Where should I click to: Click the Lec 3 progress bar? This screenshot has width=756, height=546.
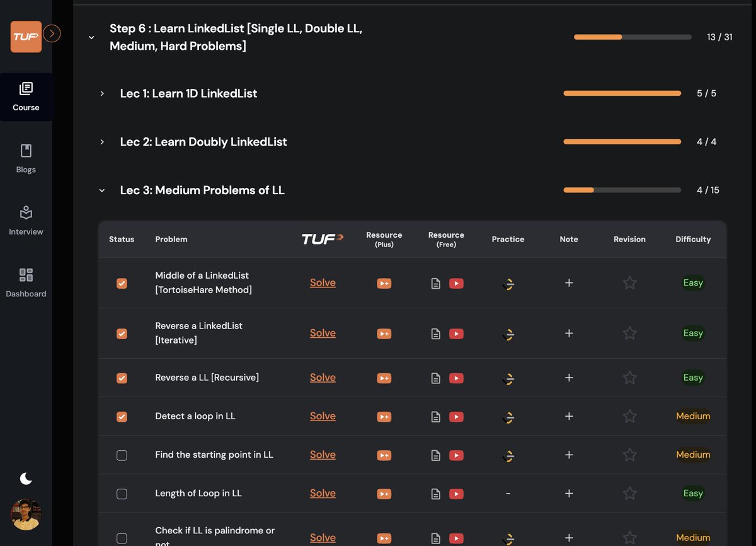pos(622,190)
